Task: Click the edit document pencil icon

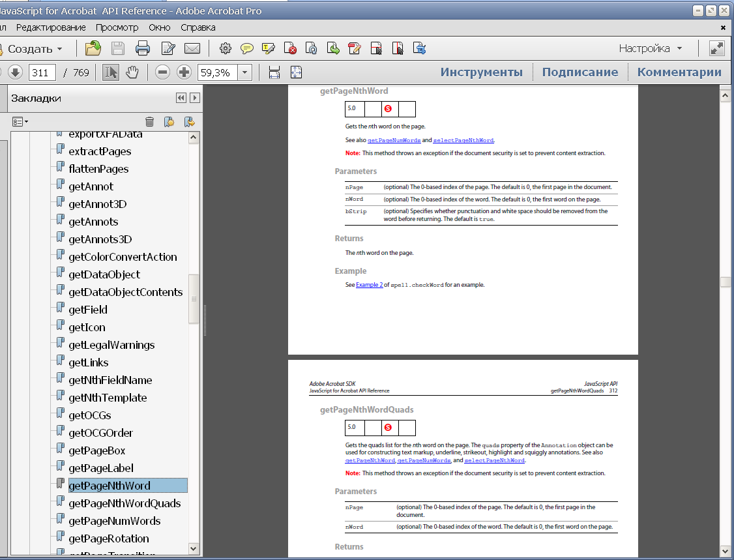Action: [x=168, y=48]
